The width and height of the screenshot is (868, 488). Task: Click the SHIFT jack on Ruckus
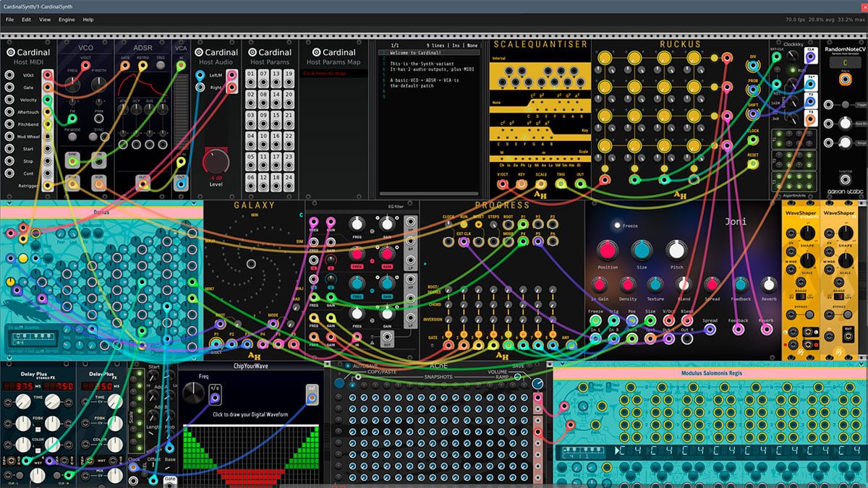click(754, 114)
